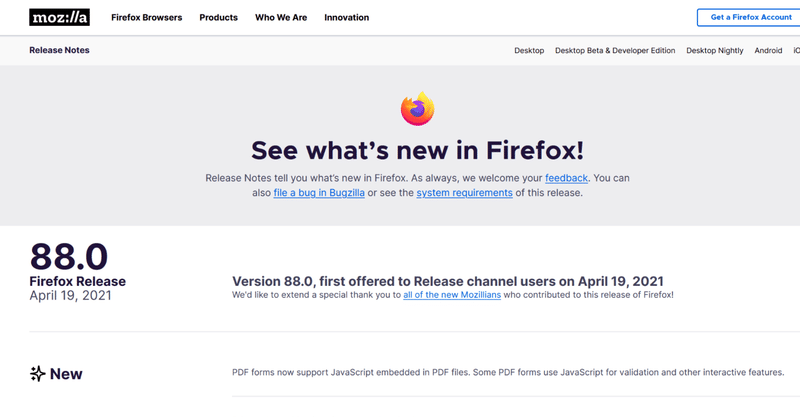Open the Who We Are menu
The image size is (800, 417).
pyautogui.click(x=281, y=17)
